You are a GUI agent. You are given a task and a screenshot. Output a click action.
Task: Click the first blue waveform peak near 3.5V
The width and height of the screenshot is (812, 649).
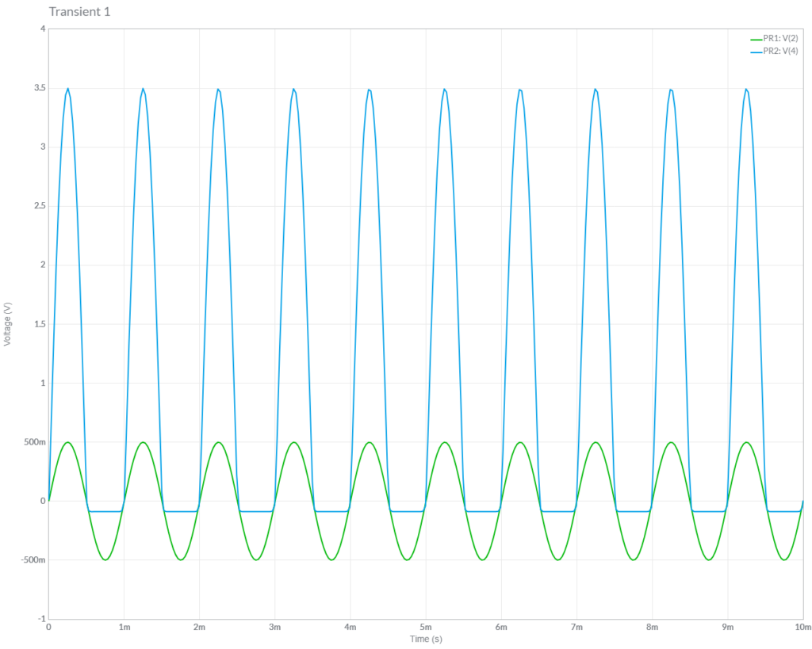(68, 90)
